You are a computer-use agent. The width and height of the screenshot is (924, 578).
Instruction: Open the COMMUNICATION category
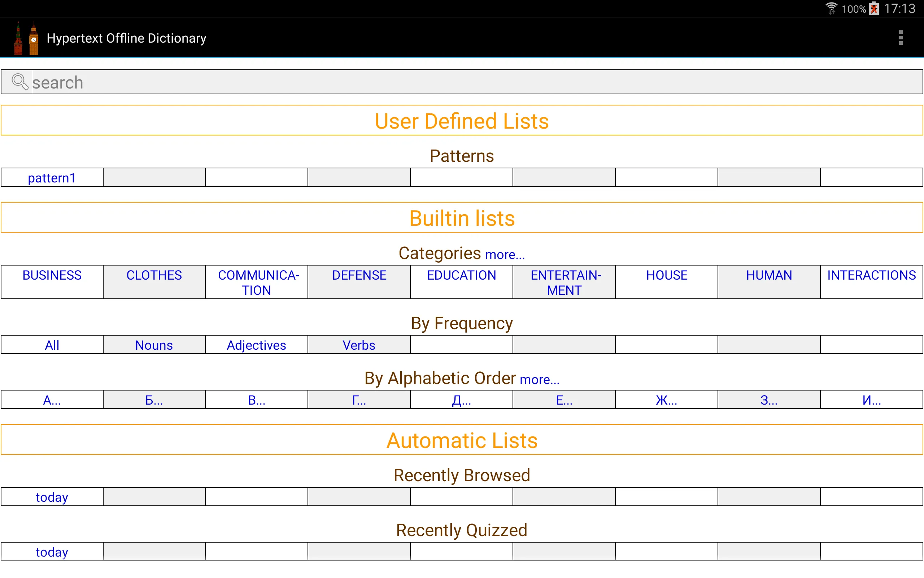click(257, 282)
